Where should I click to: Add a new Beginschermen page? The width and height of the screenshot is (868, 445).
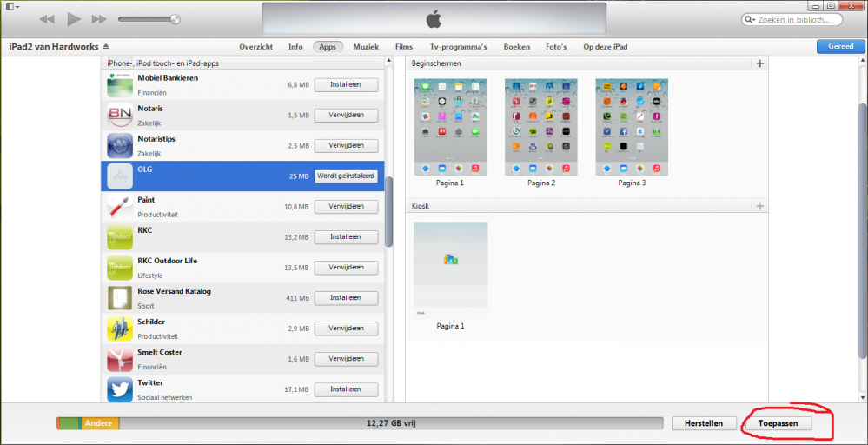pyautogui.click(x=760, y=63)
